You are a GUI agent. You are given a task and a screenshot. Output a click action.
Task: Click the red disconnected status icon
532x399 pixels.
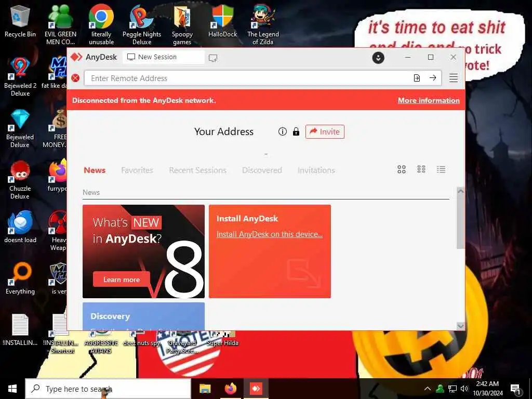click(75, 78)
